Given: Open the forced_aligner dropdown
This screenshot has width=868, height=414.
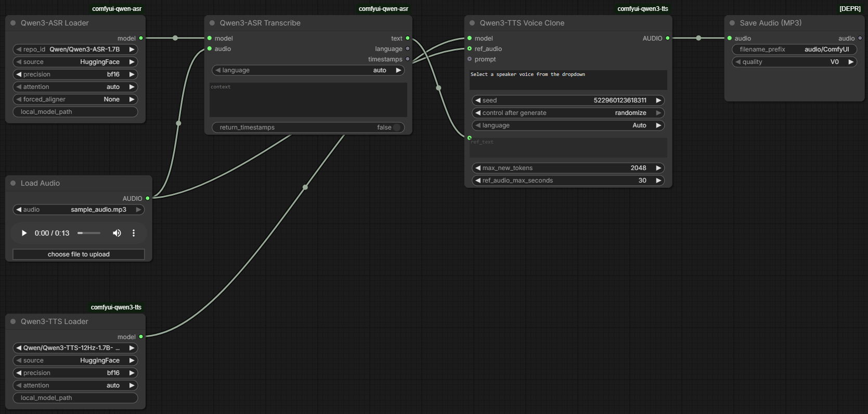Looking at the screenshot, I should (75, 99).
